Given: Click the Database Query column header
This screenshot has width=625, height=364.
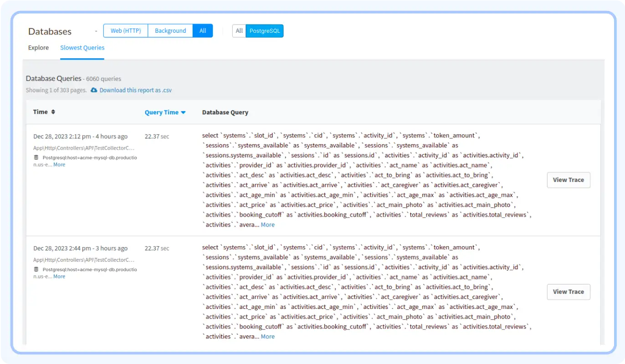Looking at the screenshot, I should (x=225, y=112).
